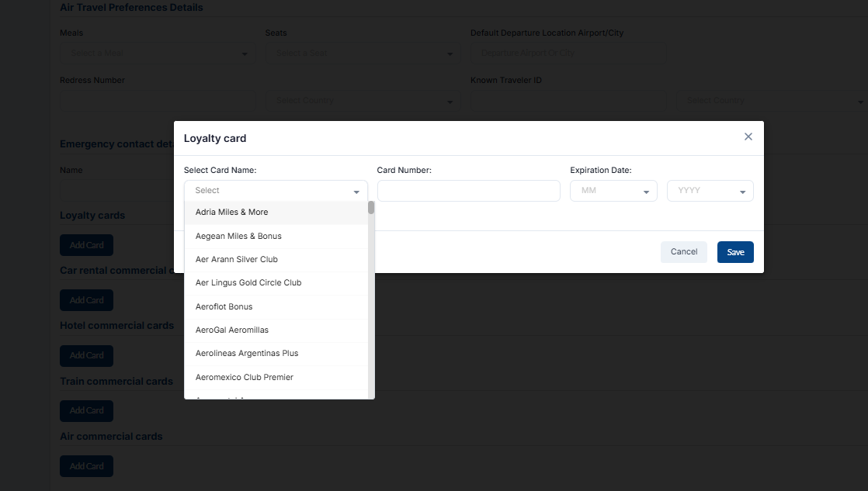Screen dimensions: 868x491
Task: Open the MM expiration month dropdown
Action: click(613, 191)
